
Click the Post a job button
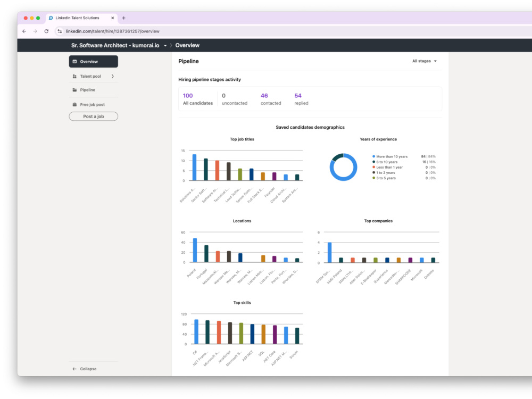(93, 117)
